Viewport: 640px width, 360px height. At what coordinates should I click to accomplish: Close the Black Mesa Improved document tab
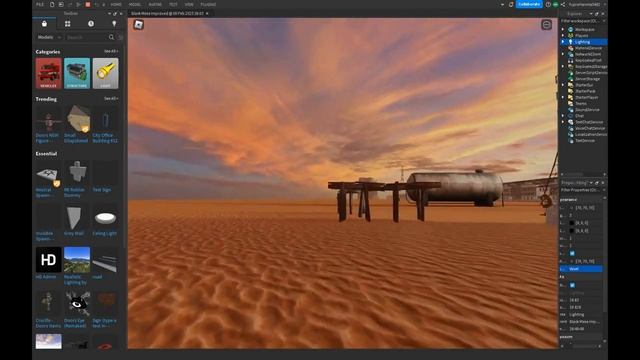[207, 13]
